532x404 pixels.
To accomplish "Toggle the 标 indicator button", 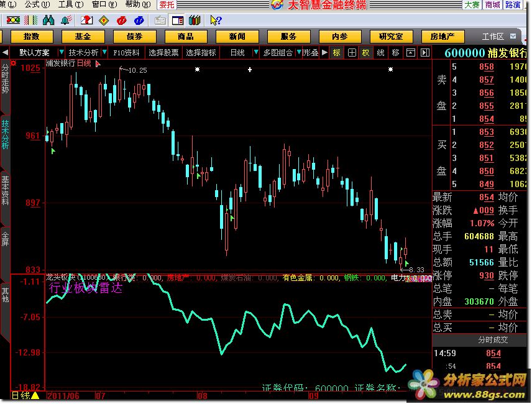I will [337, 53].
